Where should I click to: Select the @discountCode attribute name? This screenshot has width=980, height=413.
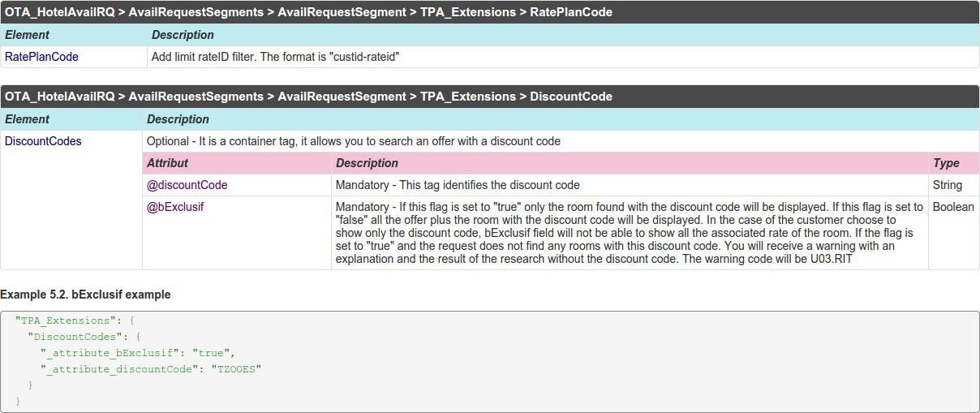187,185
